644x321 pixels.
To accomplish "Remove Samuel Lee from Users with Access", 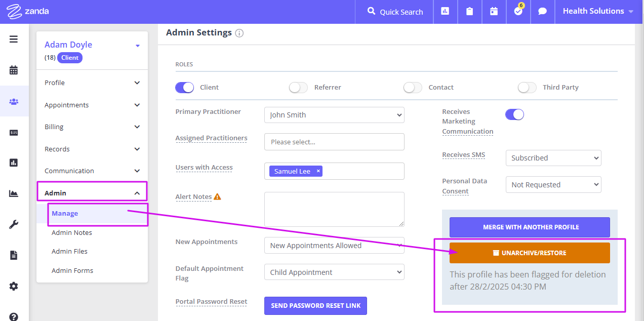I will pos(317,171).
